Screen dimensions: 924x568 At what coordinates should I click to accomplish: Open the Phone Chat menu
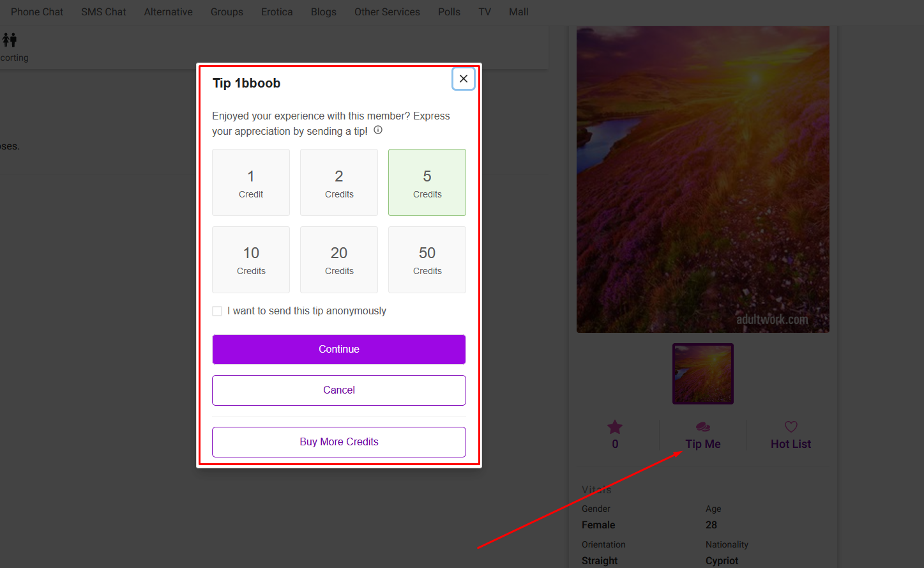pos(37,12)
